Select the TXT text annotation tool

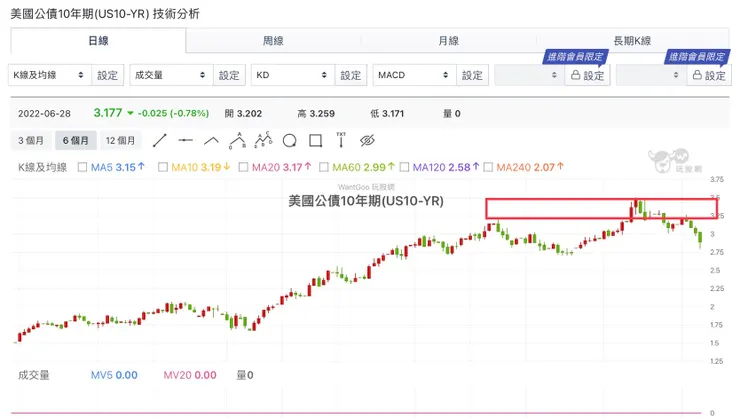pyautogui.click(x=341, y=140)
